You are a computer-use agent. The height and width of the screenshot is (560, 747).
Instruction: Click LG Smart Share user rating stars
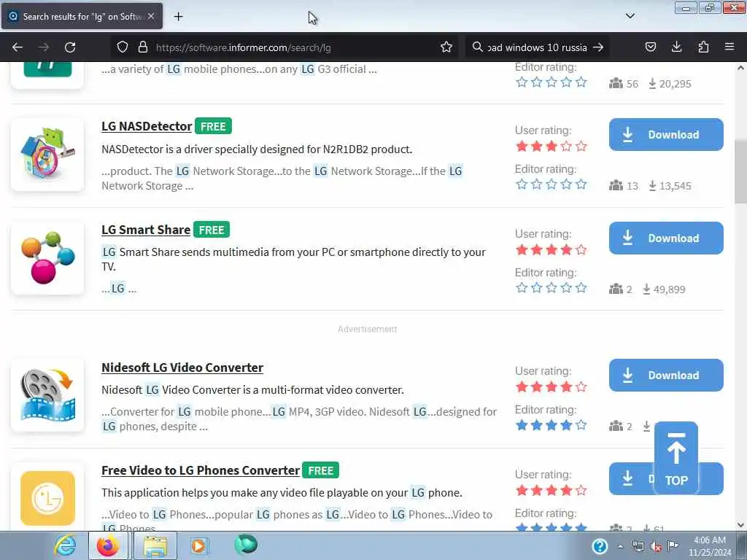pos(551,249)
